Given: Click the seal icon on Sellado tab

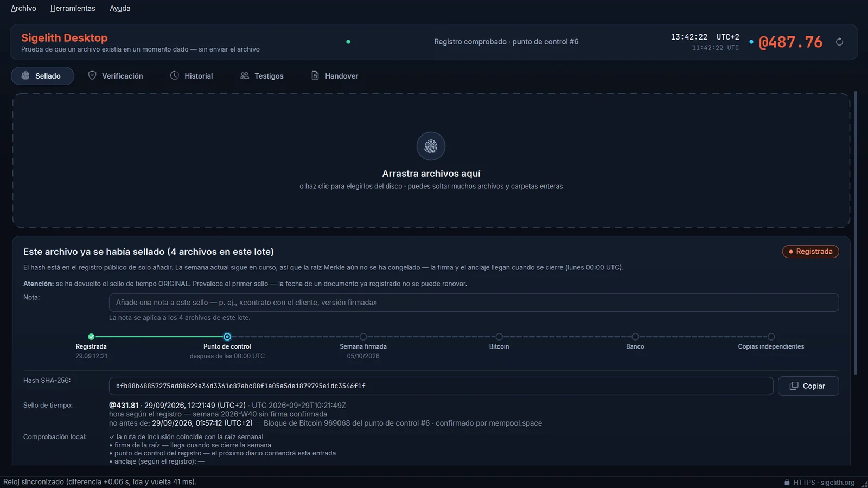Looking at the screenshot, I should point(25,75).
